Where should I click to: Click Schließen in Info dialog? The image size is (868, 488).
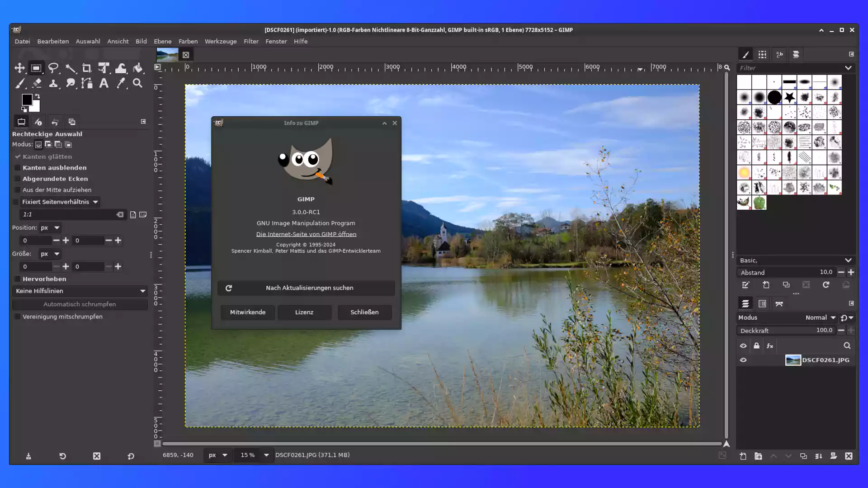coord(364,312)
